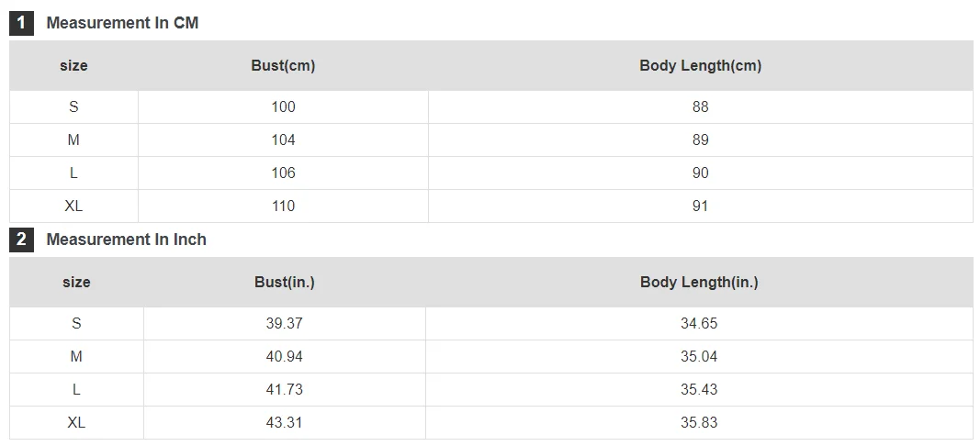This screenshot has height=446, width=980.
Task: Click the body length value 35.43
Action: [699, 390]
